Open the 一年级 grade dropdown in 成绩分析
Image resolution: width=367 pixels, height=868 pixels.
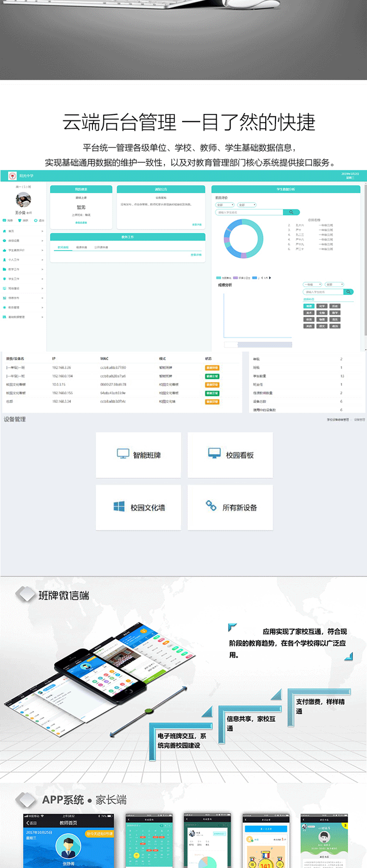pos(312,284)
